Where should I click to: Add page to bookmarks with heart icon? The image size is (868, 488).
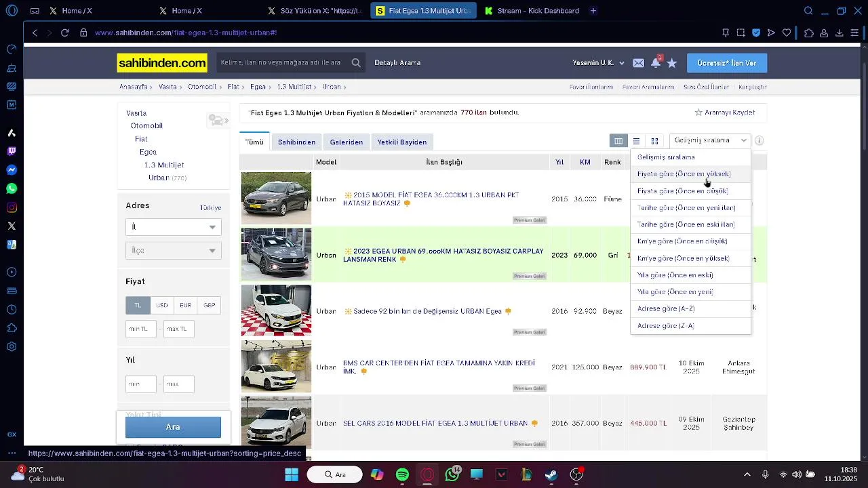coord(787,33)
